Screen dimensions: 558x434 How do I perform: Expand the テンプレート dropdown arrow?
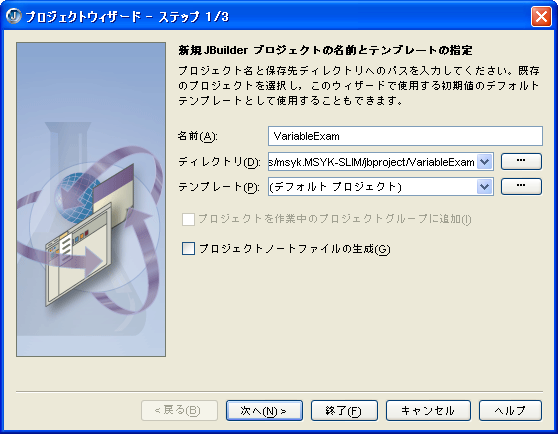pos(484,187)
